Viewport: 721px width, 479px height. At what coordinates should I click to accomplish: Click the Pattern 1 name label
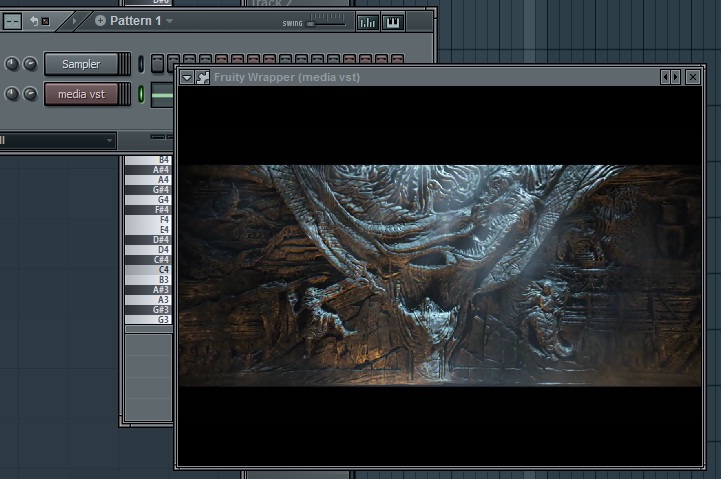[x=136, y=21]
